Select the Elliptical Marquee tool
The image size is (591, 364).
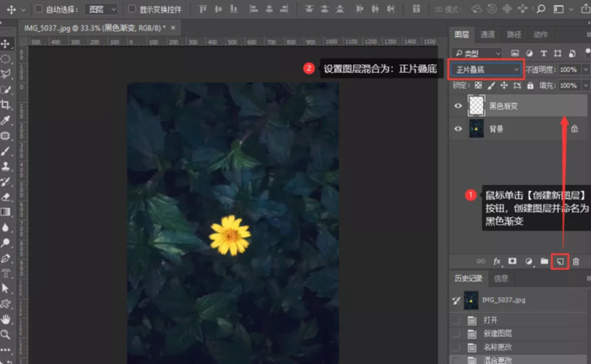(5, 59)
